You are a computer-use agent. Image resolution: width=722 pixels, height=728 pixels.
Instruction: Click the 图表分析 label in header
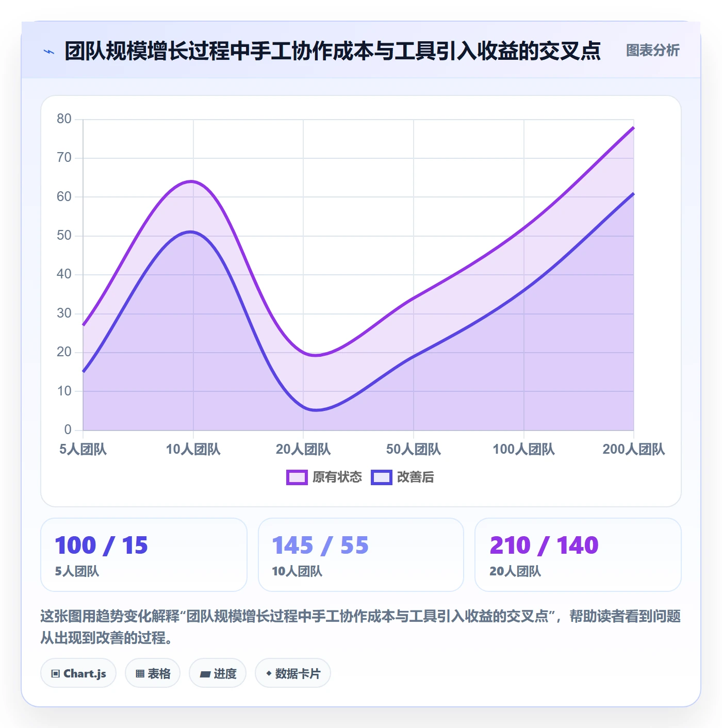click(x=652, y=50)
